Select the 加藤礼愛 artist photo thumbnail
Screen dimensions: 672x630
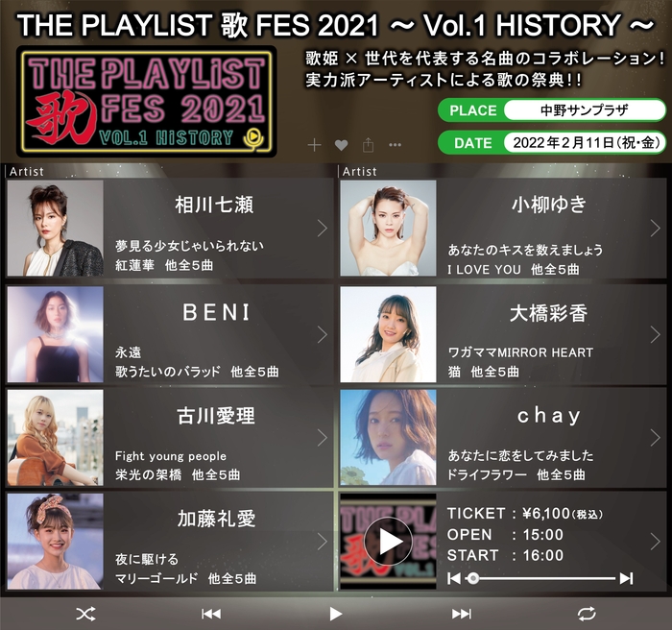coord(56,542)
